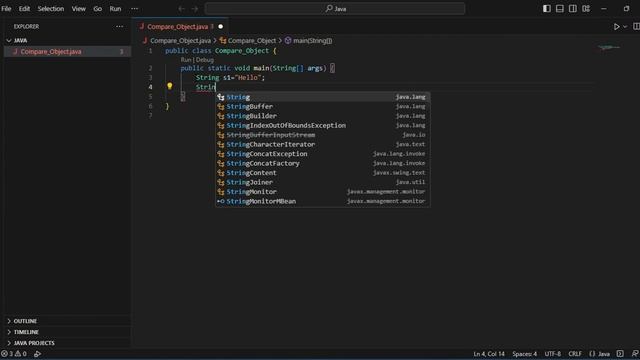Open the run options dropdown arrow
The width and height of the screenshot is (640, 360).
[x=625, y=27]
